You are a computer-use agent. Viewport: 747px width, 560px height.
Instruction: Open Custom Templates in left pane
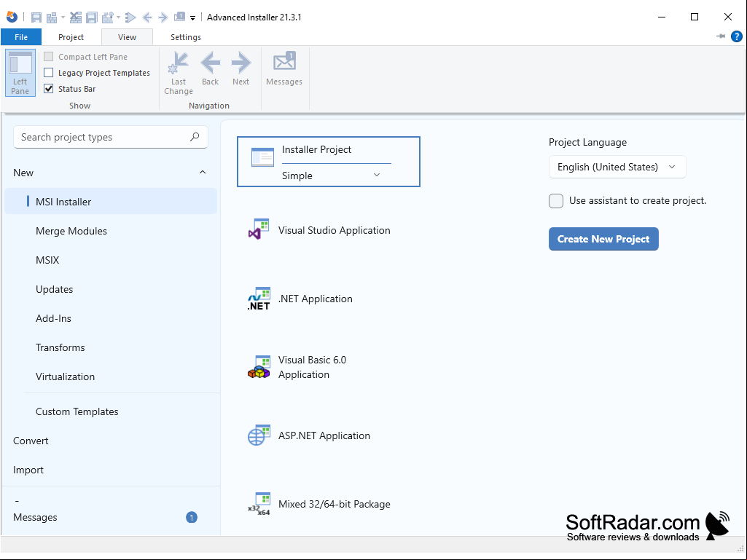click(x=77, y=411)
